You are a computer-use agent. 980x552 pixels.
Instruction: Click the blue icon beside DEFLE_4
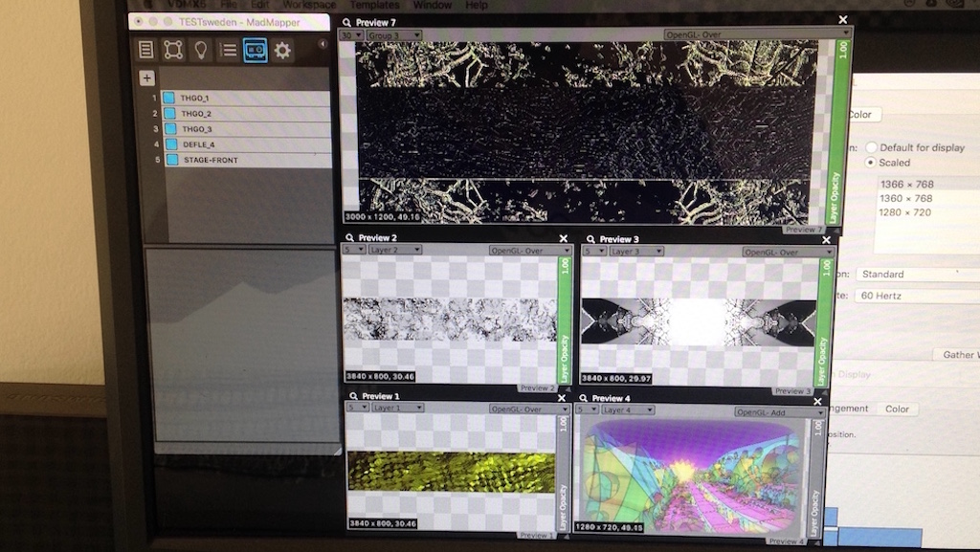tap(172, 144)
